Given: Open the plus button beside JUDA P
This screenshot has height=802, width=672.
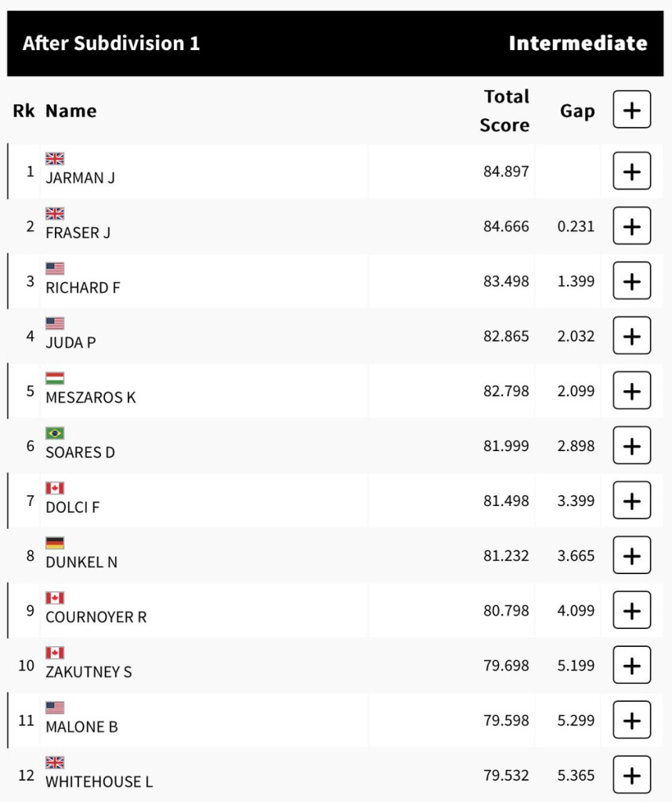Looking at the screenshot, I should [631, 336].
